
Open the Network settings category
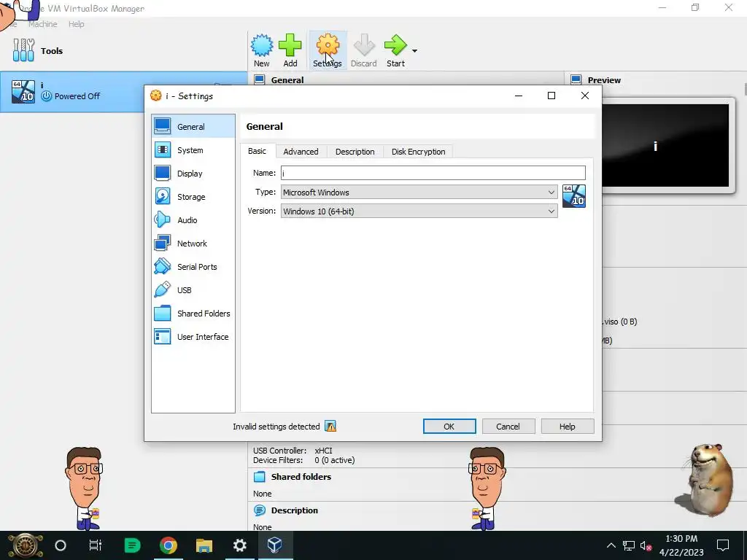pos(193,244)
